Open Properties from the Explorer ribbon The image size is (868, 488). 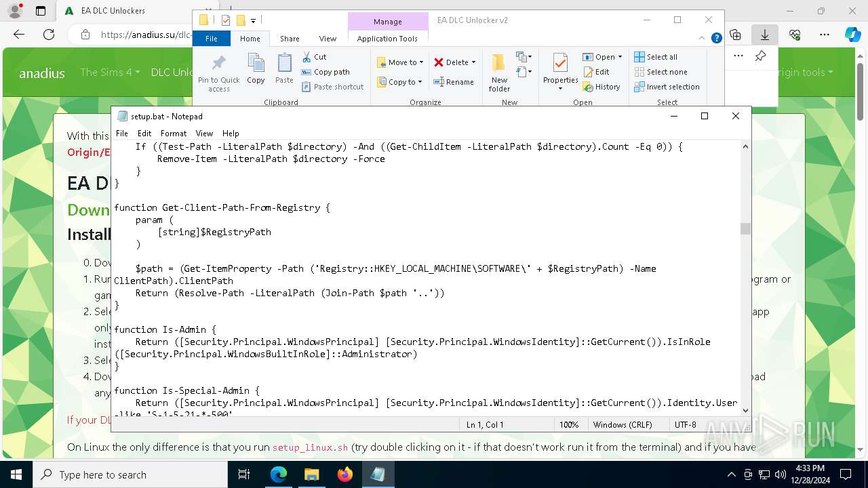coord(560,73)
